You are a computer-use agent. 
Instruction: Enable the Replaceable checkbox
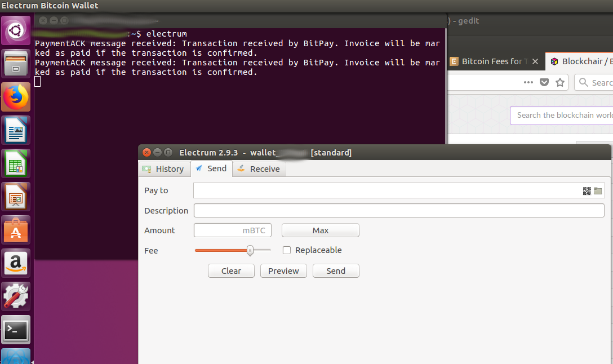(x=287, y=250)
